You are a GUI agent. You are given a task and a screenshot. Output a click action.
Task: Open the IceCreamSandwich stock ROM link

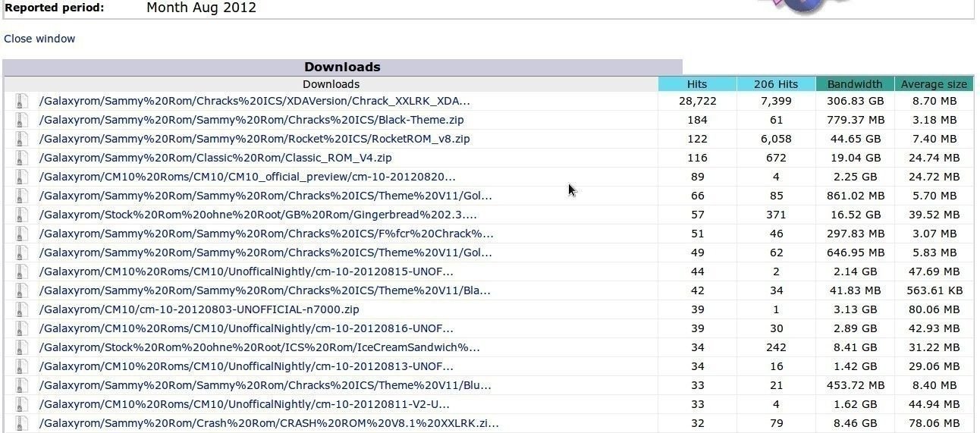(259, 347)
